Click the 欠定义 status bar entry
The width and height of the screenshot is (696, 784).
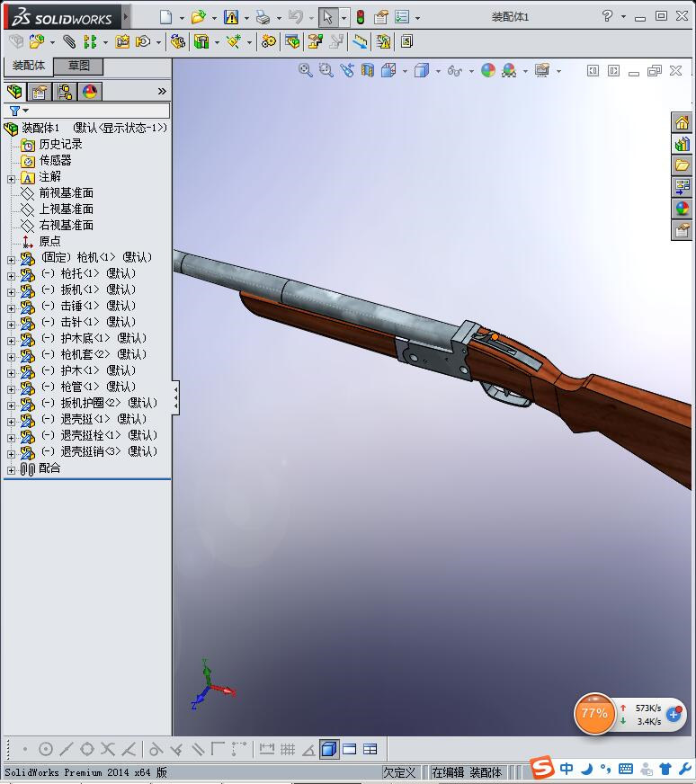click(399, 772)
